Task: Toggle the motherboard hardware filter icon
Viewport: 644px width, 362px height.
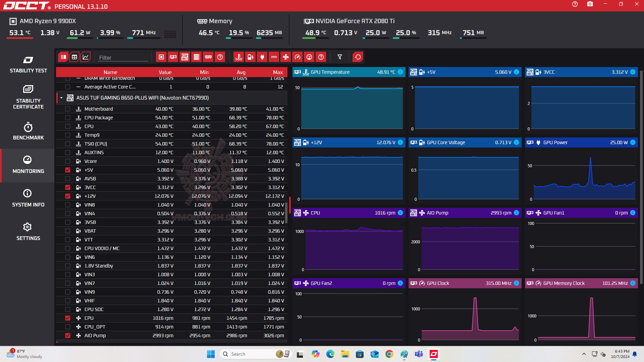Action: (184, 57)
